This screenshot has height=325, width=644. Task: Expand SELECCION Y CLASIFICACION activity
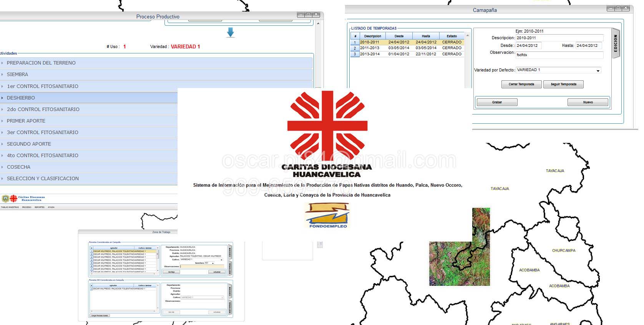[x=89, y=178]
